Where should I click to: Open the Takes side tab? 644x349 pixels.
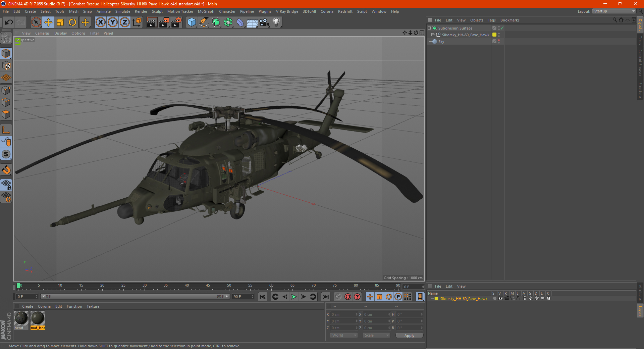640,41
